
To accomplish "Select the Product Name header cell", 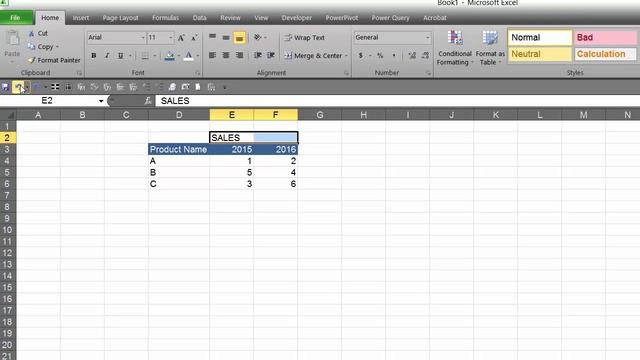I will pos(179,149).
